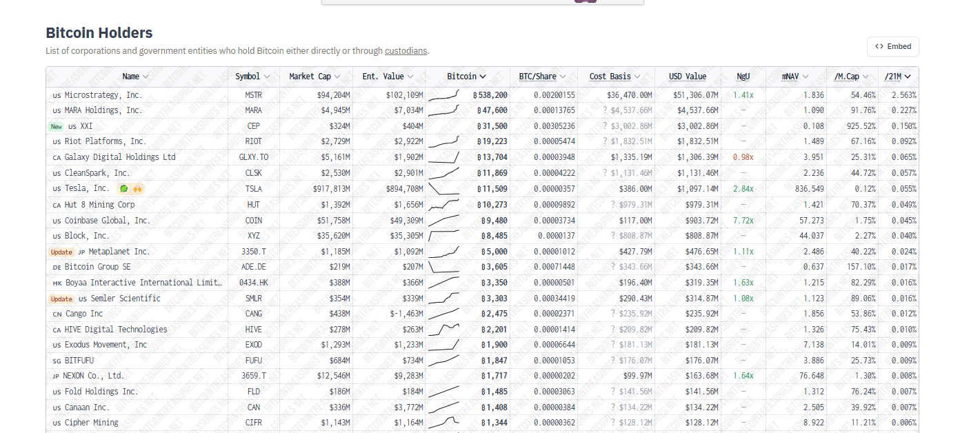Viewport: 980px width, 433px height.
Task: Click New badge next to XXI
Action: coord(57,126)
